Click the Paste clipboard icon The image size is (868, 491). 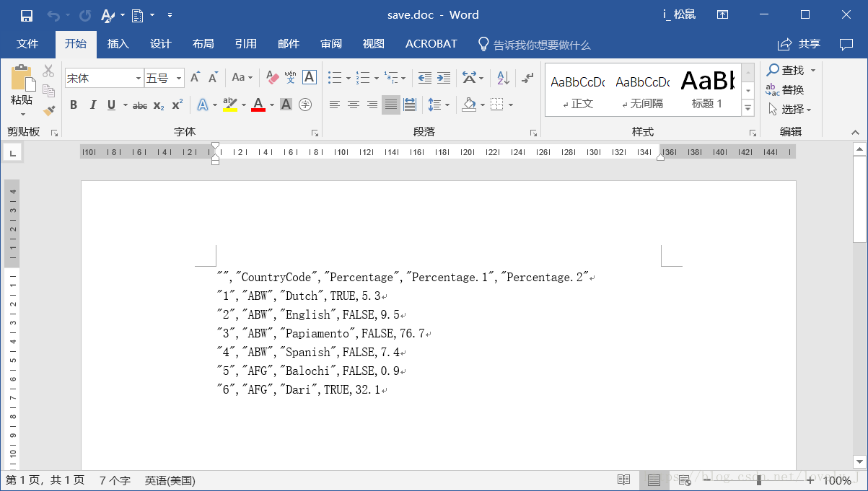point(22,78)
